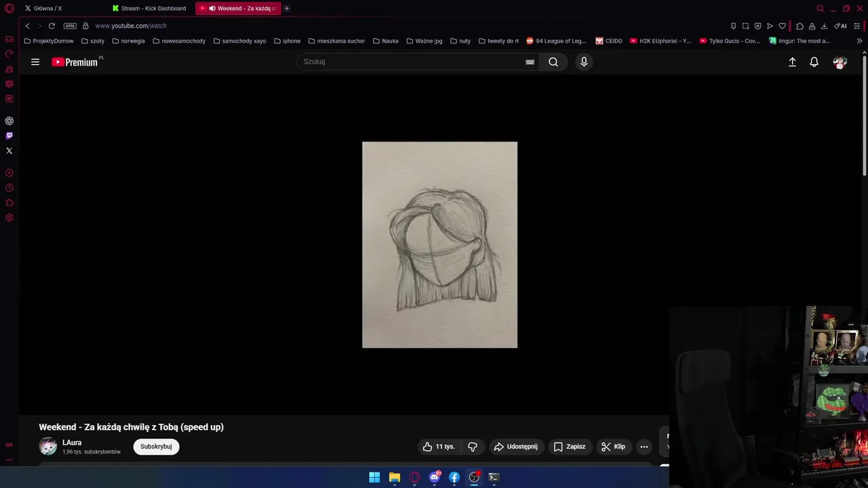Open the CEIDG bookmark
This screenshot has width=868, height=488.
(609, 41)
